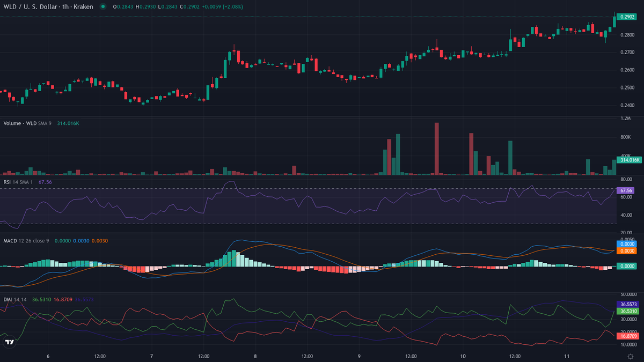This screenshot has width=644, height=362.
Task: Click the red DMI tag 16.8709
Action: pyautogui.click(x=628, y=336)
